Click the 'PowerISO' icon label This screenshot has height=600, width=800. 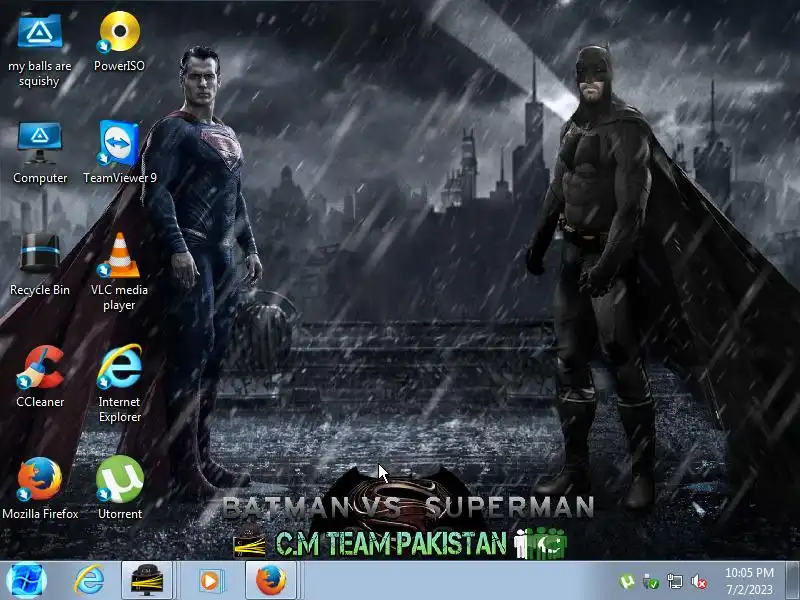point(119,66)
